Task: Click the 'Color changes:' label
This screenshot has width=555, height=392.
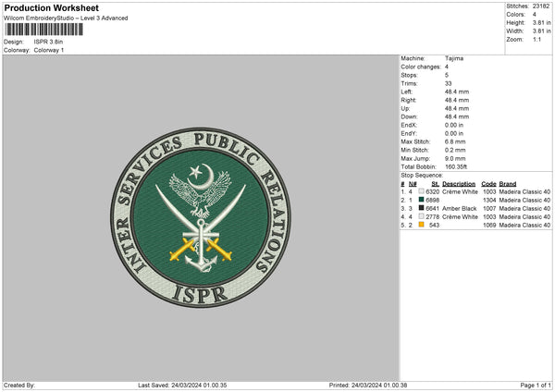Action: click(x=421, y=67)
